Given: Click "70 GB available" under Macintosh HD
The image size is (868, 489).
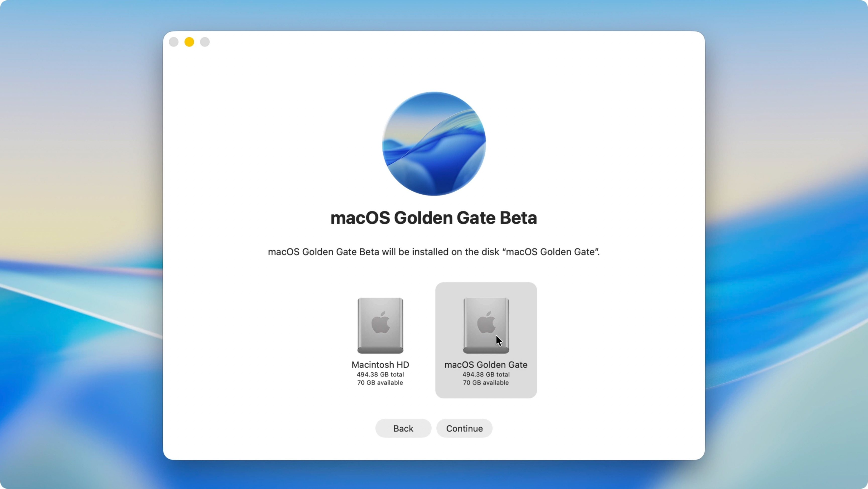Looking at the screenshot, I should [x=380, y=383].
